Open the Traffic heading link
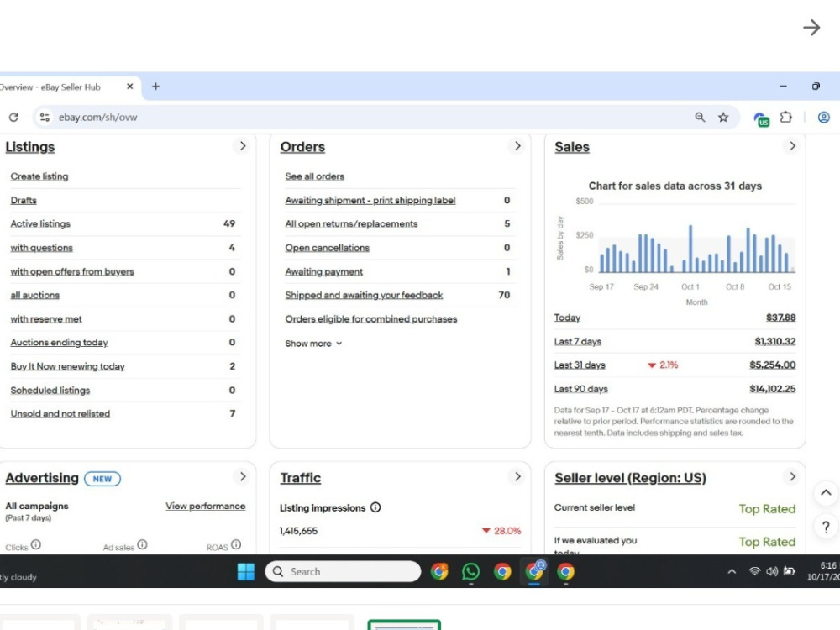The width and height of the screenshot is (840, 630). tap(301, 478)
